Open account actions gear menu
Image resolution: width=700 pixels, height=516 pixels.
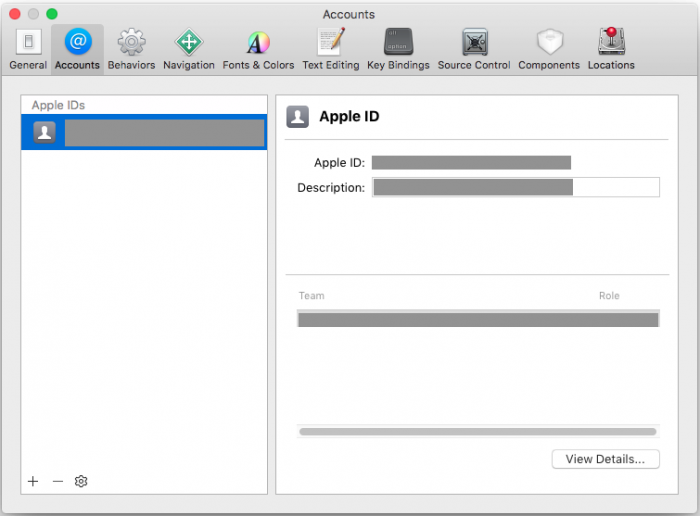point(81,481)
